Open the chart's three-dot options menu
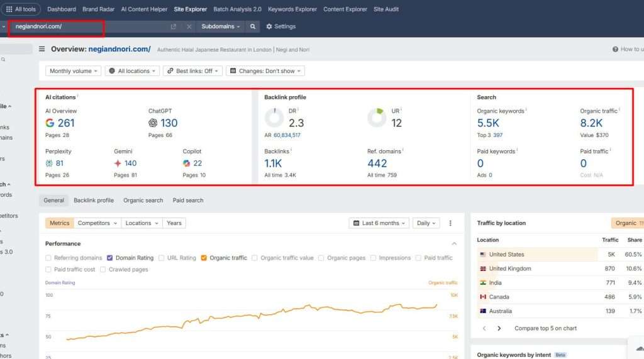The width and height of the screenshot is (644, 359). click(450, 223)
